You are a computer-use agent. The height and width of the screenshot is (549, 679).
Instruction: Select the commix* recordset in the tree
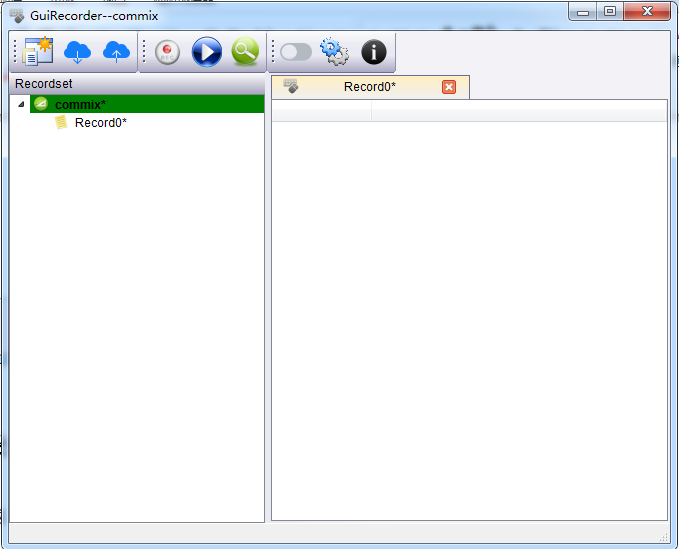147,104
